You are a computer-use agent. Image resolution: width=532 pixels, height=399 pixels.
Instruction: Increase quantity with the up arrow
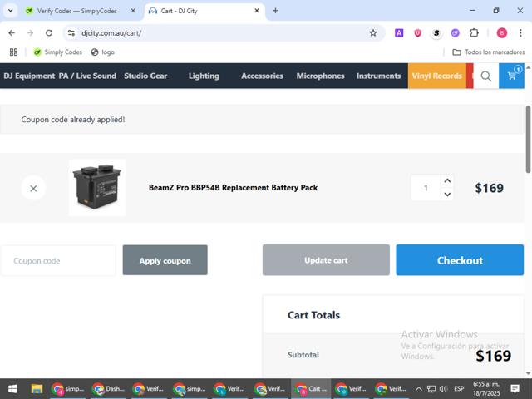pyautogui.click(x=447, y=181)
